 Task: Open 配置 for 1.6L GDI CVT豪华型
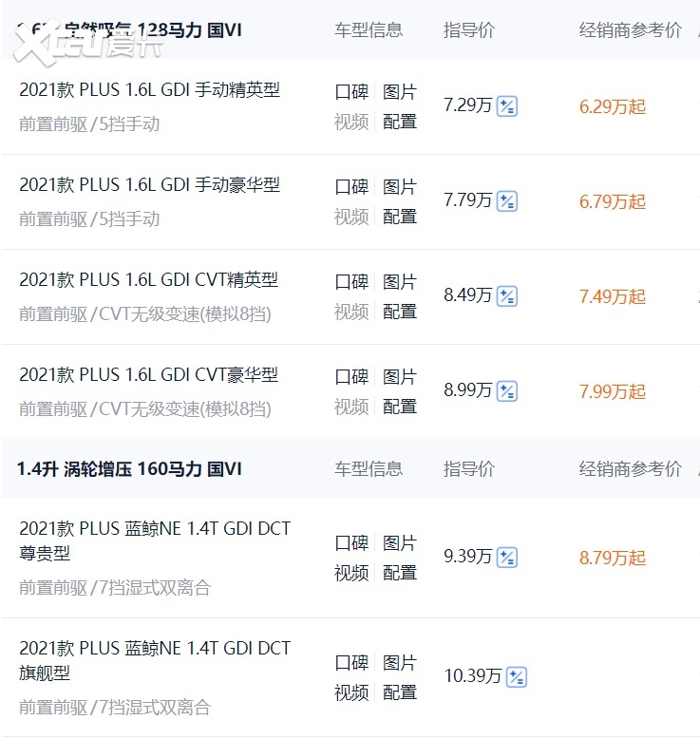click(400, 407)
